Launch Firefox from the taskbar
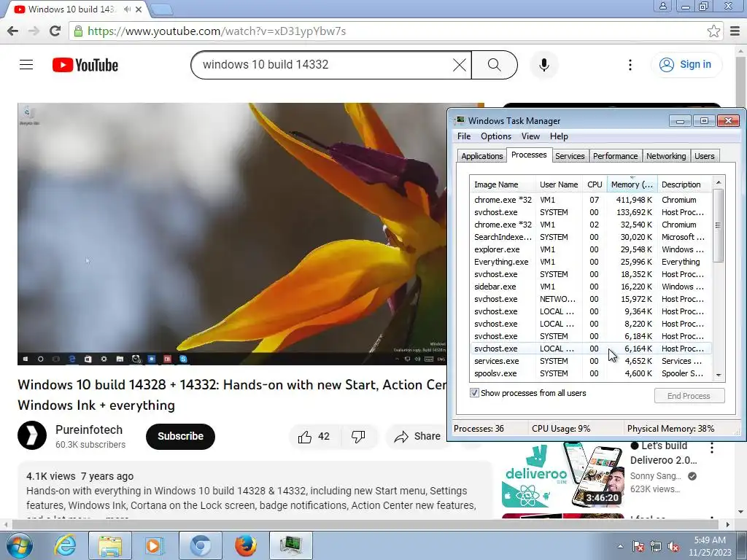The height and width of the screenshot is (560, 747). click(246, 545)
